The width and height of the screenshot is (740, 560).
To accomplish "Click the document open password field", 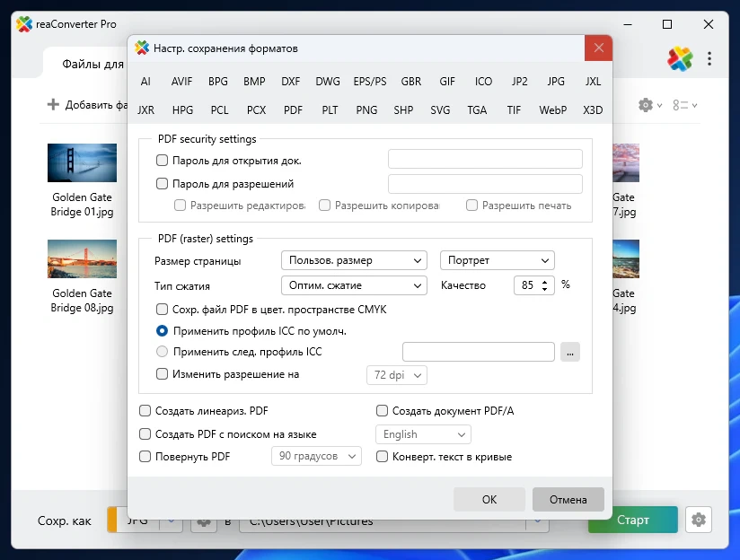I will (x=485, y=159).
